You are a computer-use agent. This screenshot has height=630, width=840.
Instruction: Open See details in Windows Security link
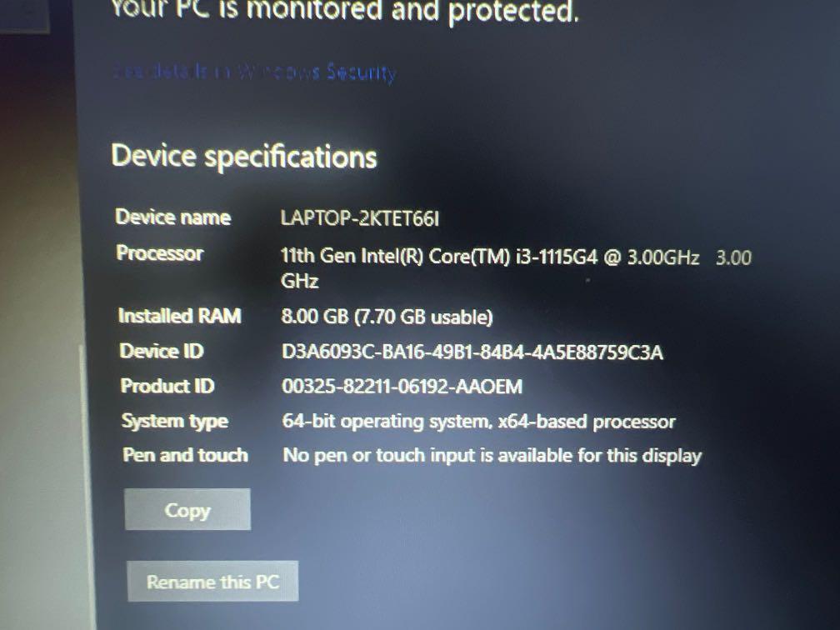click(254, 72)
